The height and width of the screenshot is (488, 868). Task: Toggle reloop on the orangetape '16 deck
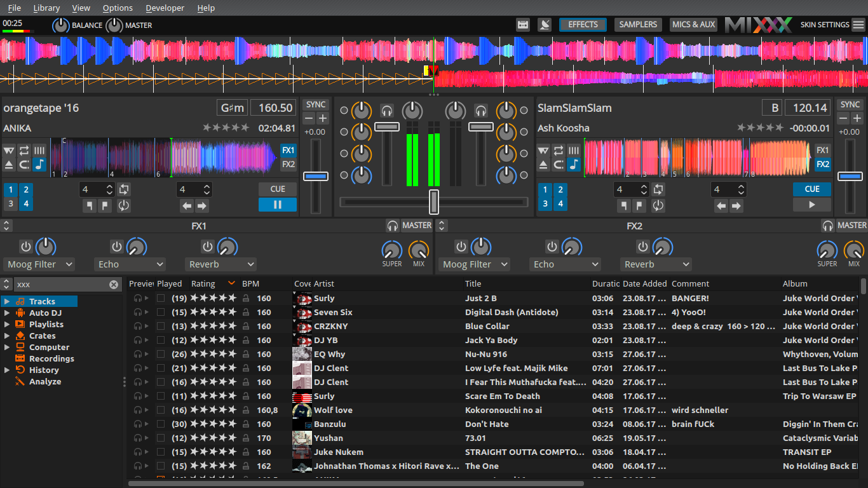tap(124, 205)
